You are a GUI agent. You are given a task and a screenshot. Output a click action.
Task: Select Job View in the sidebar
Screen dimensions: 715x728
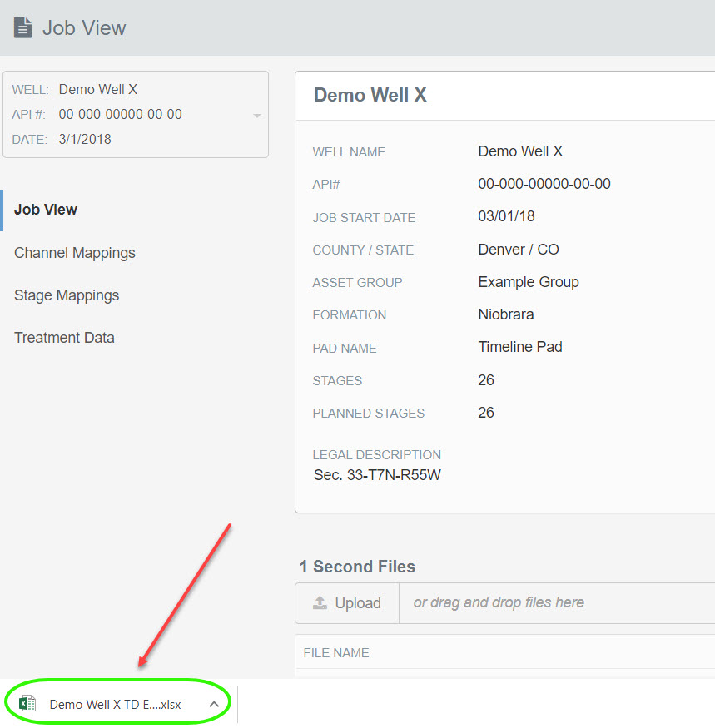(x=46, y=210)
